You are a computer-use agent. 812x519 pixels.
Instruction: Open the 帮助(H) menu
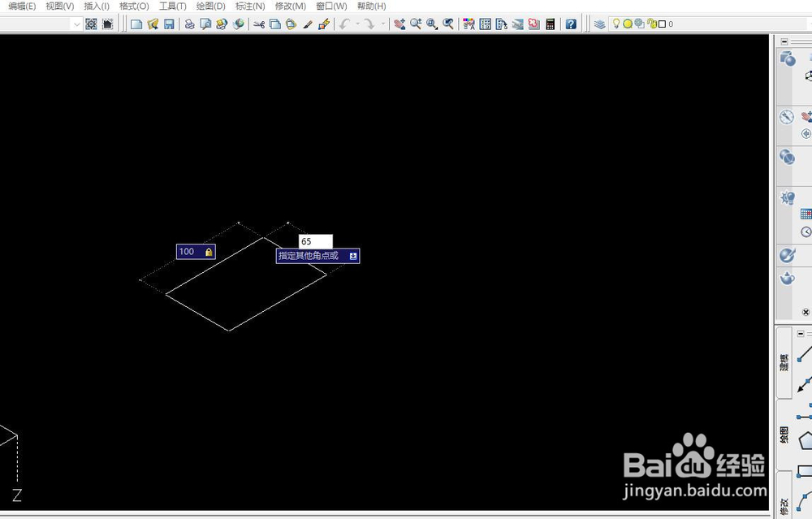click(x=371, y=6)
